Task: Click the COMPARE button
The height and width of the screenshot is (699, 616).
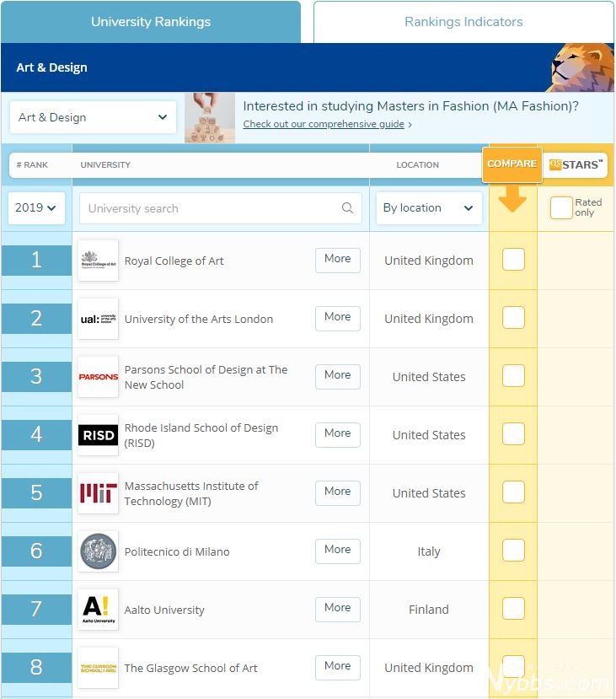Action: click(x=512, y=164)
